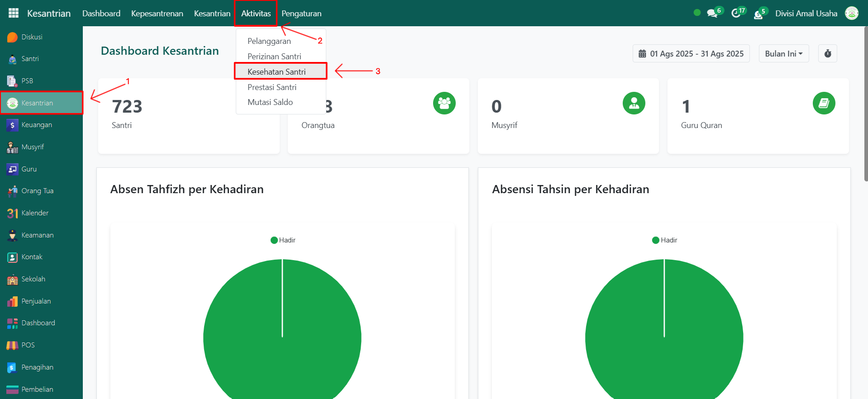Click the user avatar at top right
This screenshot has height=399, width=868.
pos(851,13)
